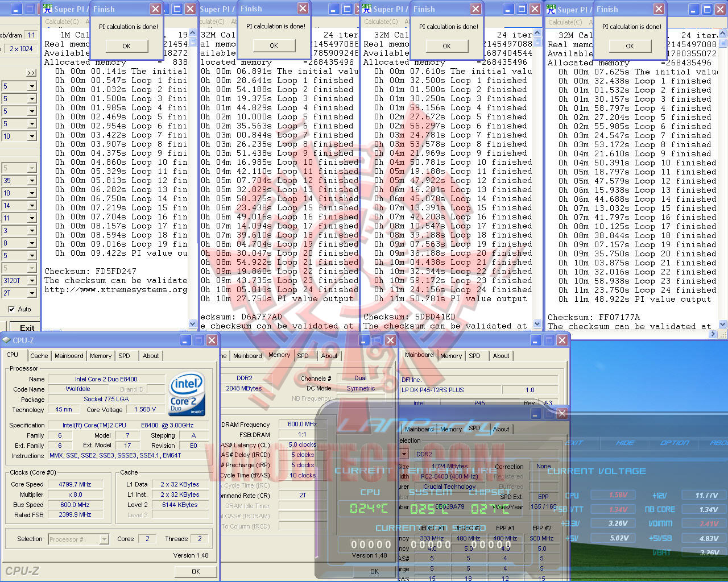Screen dimensions: 728x582
Task: Toggle the Auto checkbox
Action: pyautogui.click(x=11, y=309)
